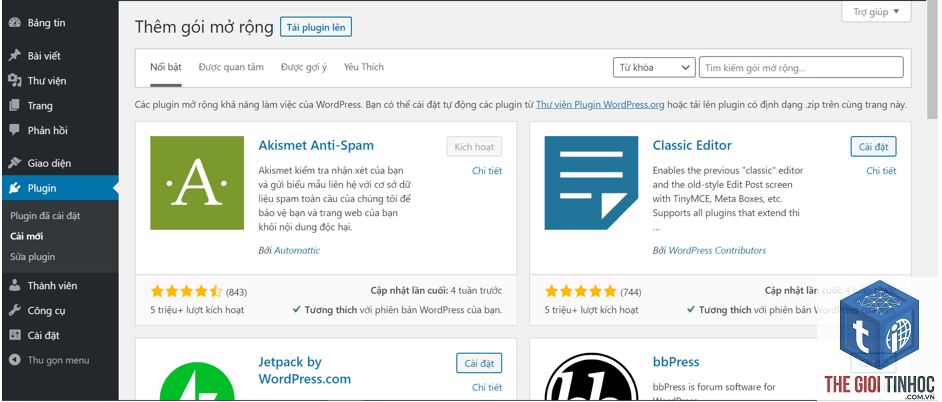Open Akismet Anti-Spam title link
Image resolution: width=942 pixels, height=402 pixels.
[x=316, y=145]
